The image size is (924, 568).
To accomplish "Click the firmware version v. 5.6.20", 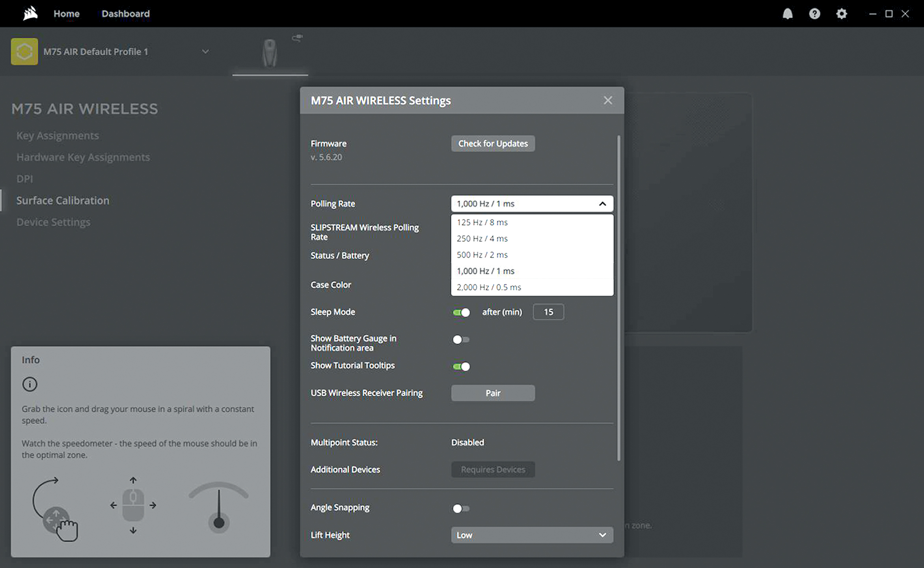I will pyautogui.click(x=326, y=157).
